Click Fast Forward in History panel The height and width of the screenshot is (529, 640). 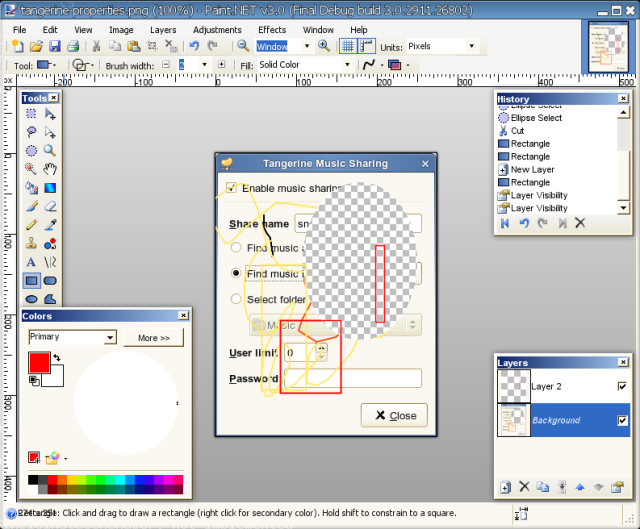pos(562,223)
